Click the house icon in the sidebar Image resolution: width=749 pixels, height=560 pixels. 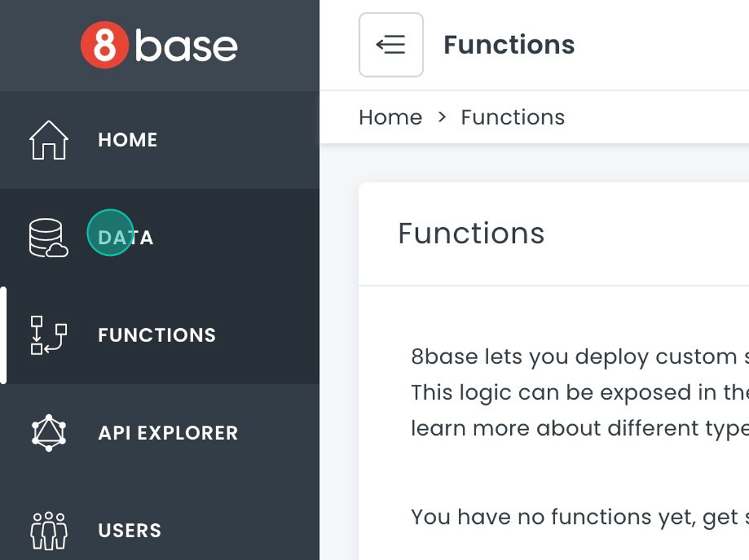[x=49, y=140]
